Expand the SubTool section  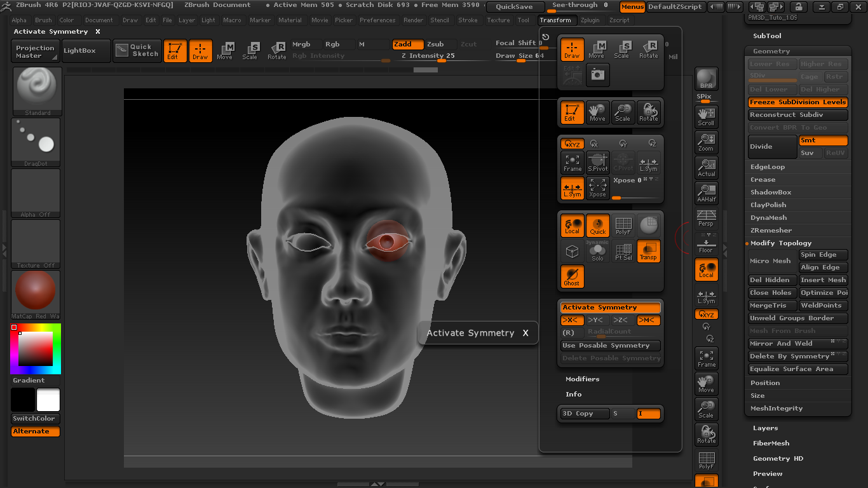[767, 36]
